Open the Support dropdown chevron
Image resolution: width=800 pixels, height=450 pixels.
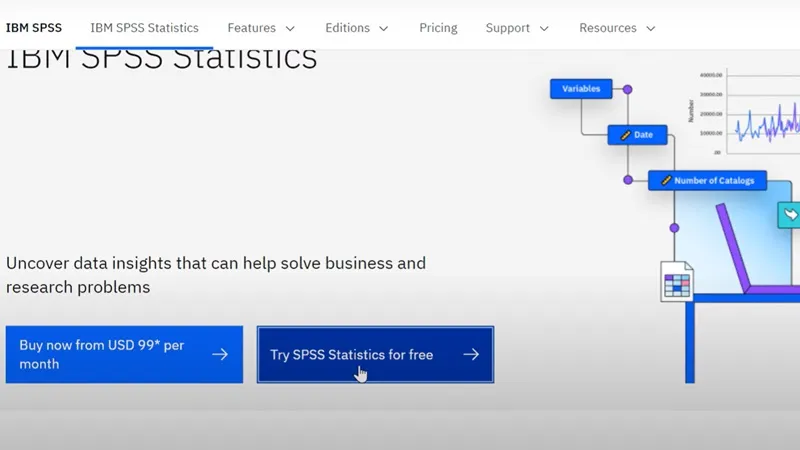pos(544,28)
